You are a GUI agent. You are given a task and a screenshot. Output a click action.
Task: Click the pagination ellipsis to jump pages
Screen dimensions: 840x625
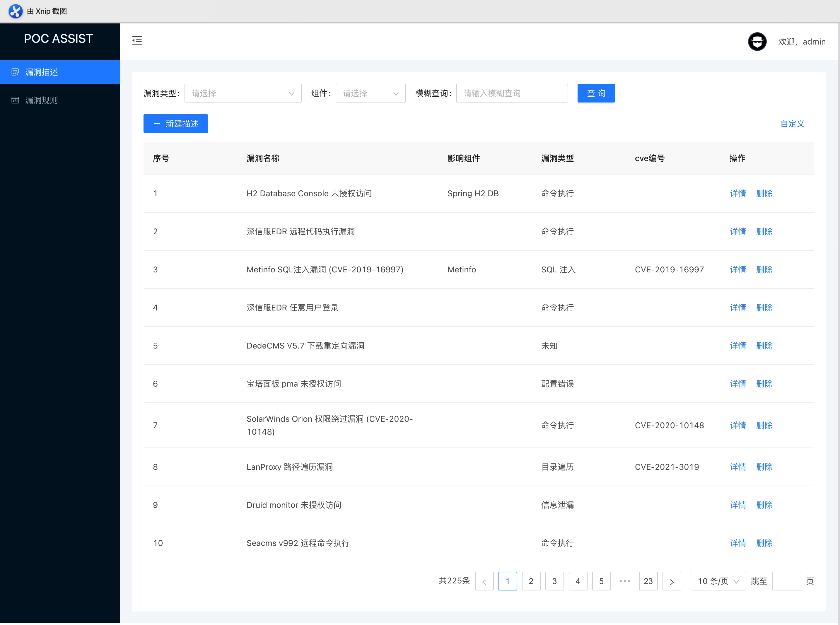pos(625,581)
